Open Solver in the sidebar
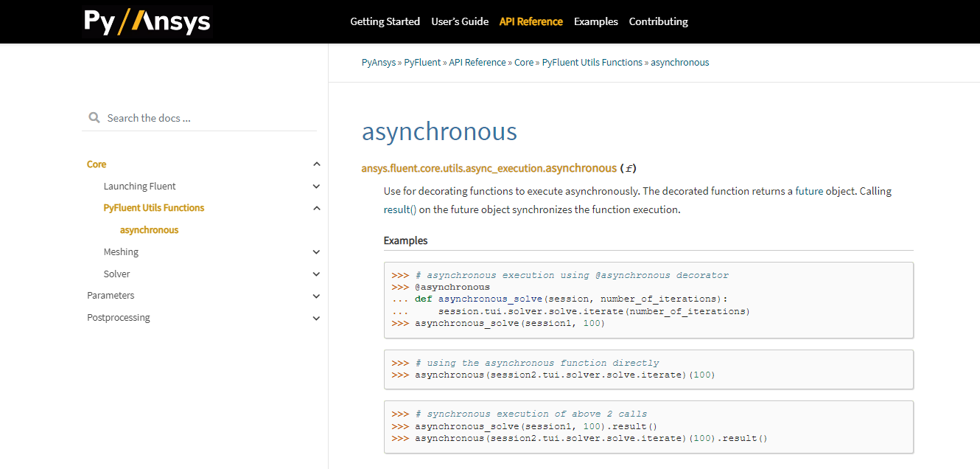Viewport: 980px width, 469px height. click(x=116, y=274)
